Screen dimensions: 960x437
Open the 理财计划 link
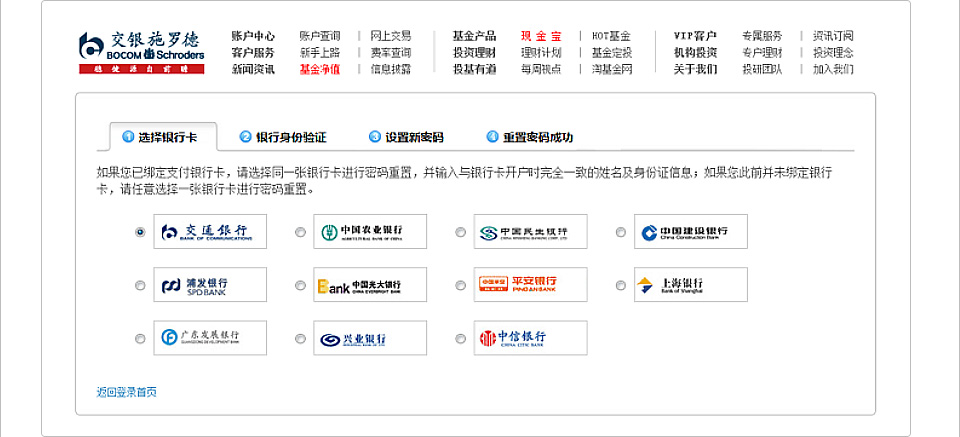point(541,53)
